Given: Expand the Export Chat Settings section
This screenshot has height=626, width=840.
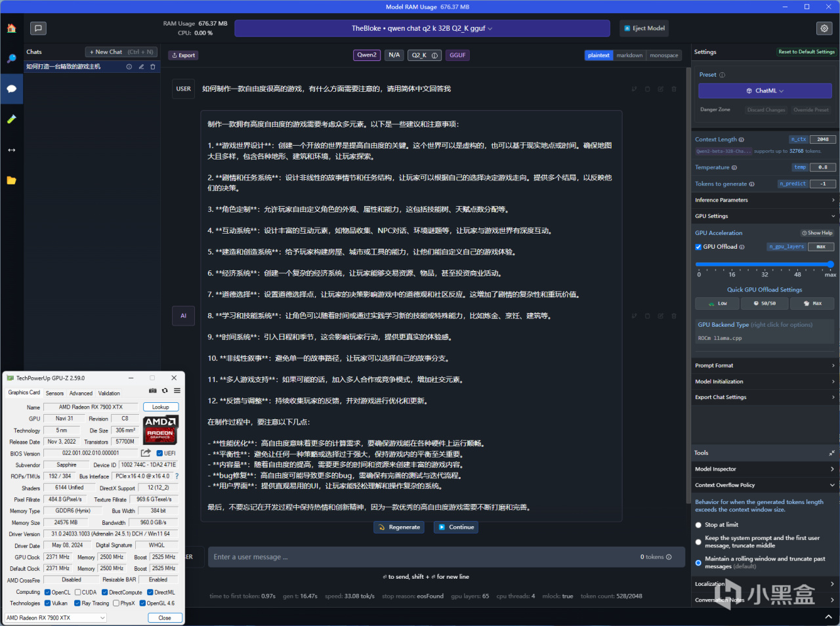Looking at the screenshot, I should pos(765,397).
